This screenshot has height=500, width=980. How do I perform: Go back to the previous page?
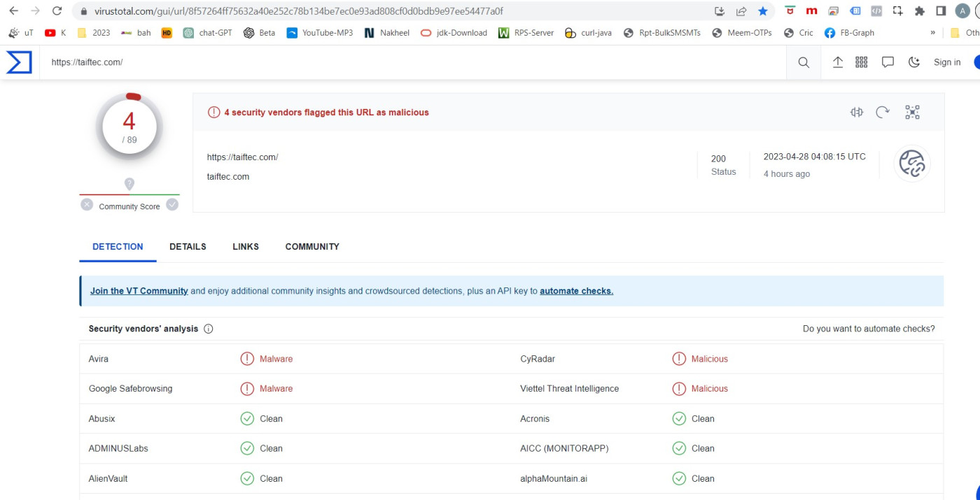[x=13, y=11]
